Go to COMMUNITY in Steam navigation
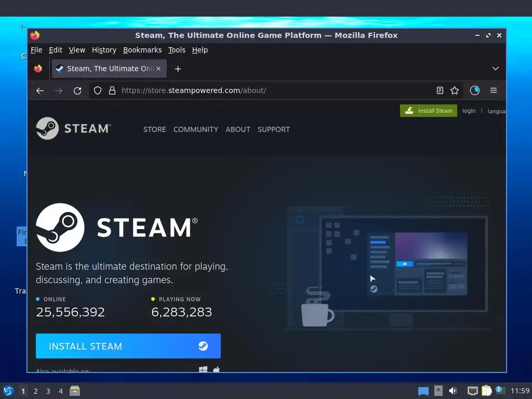532x399 pixels. point(196,129)
